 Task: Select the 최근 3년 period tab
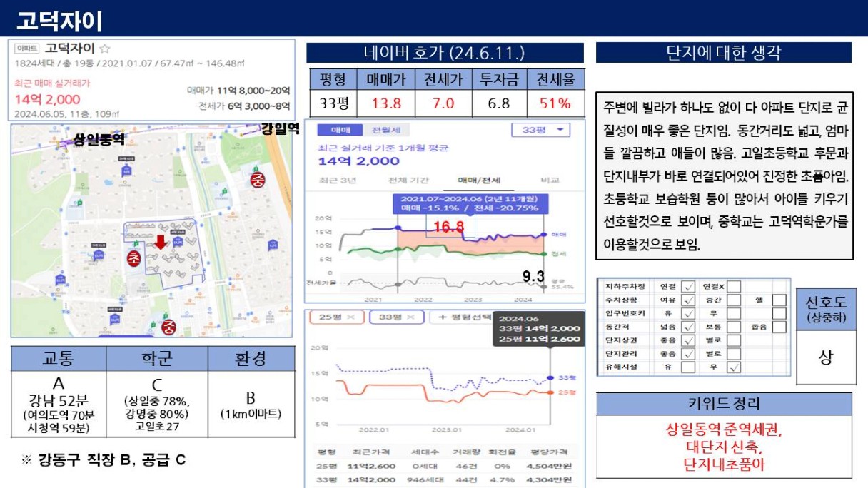[x=338, y=180]
